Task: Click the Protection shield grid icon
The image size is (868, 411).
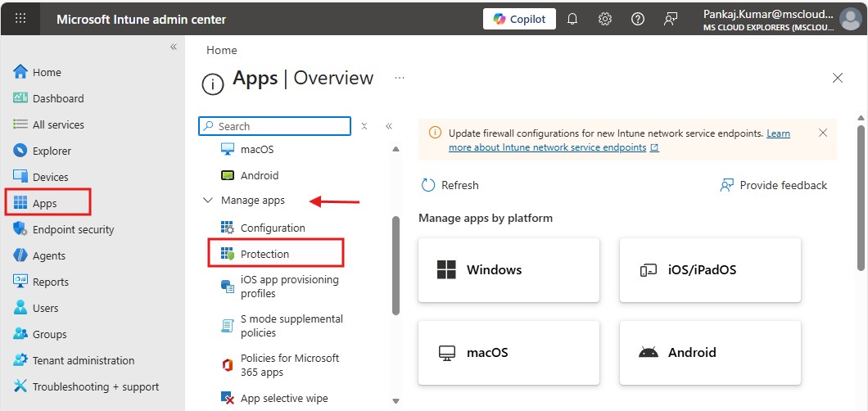Action: tap(228, 254)
